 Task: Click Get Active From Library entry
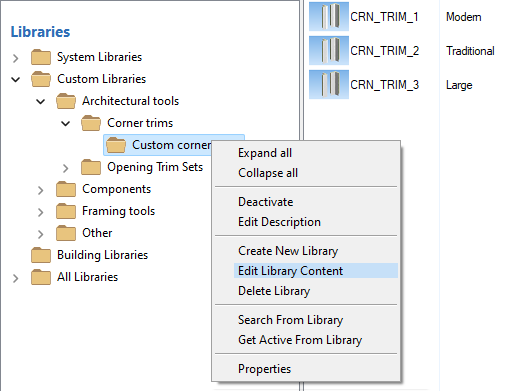click(300, 340)
